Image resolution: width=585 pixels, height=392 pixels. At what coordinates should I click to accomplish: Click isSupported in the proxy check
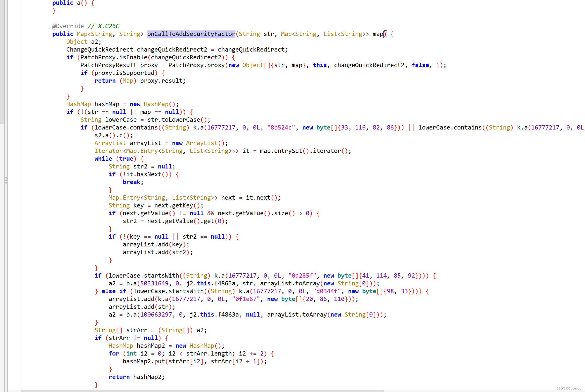tap(135, 73)
